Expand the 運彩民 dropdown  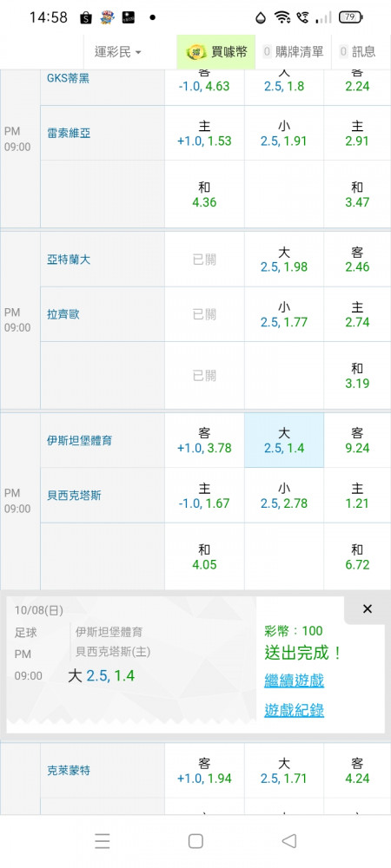point(118,52)
